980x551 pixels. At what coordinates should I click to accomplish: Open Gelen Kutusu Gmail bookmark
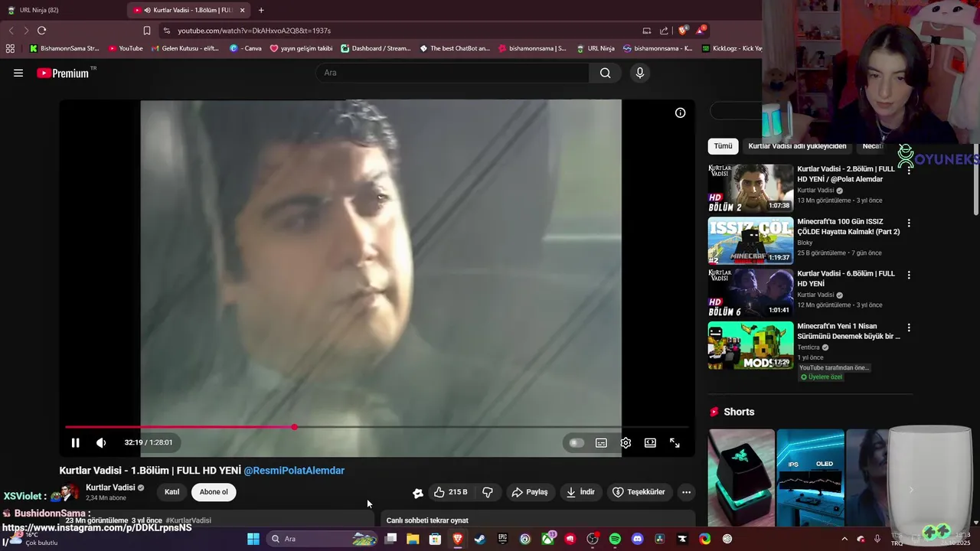click(185, 48)
